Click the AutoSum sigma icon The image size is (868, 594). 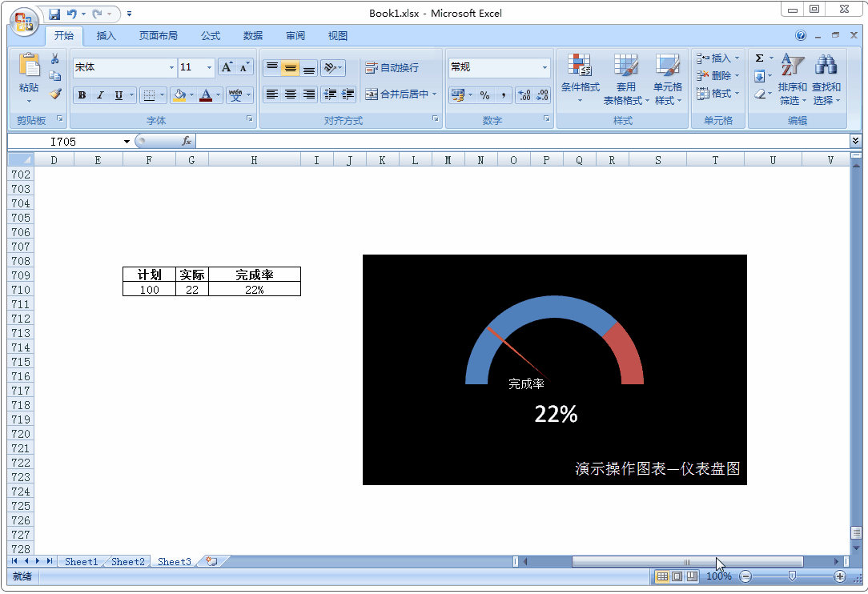click(x=759, y=58)
